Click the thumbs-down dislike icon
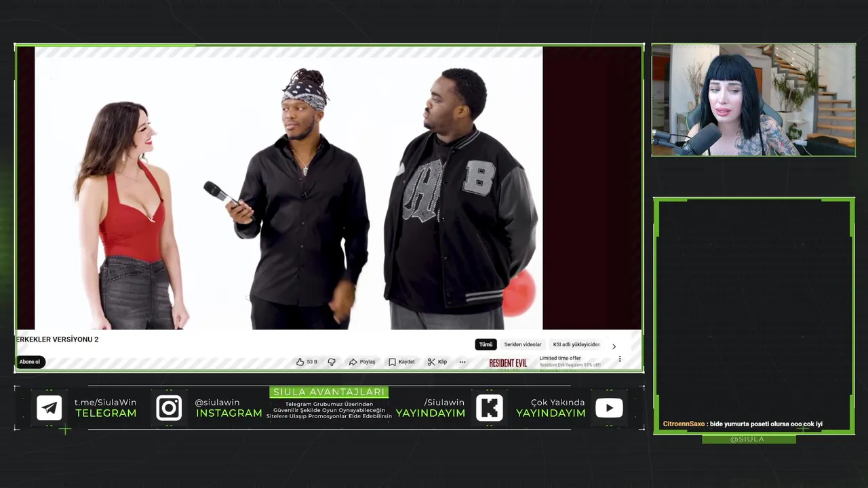This screenshot has width=868, height=488. pos(332,362)
